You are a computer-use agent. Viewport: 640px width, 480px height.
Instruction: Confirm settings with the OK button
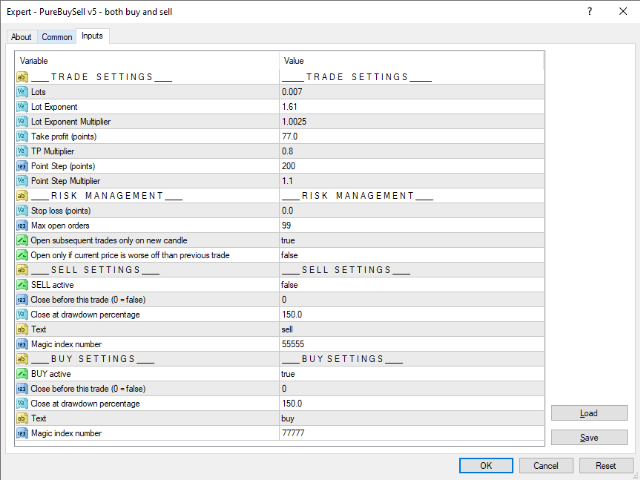coord(485,465)
